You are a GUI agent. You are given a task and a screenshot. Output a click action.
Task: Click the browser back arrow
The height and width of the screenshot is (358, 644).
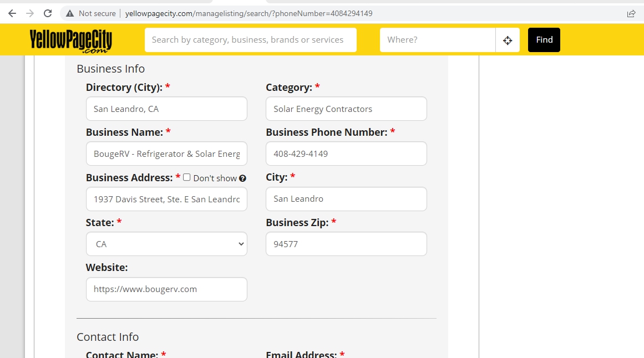pos(12,13)
